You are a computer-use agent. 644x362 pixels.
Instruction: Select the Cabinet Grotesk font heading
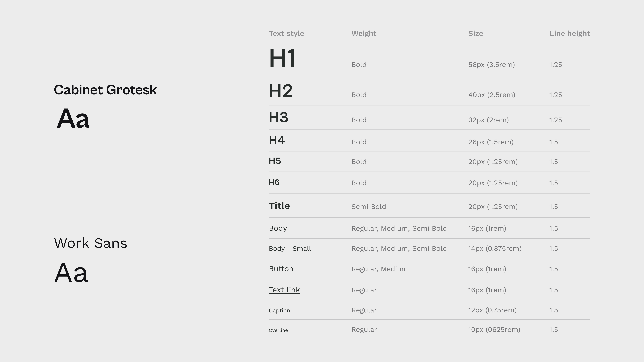(105, 90)
